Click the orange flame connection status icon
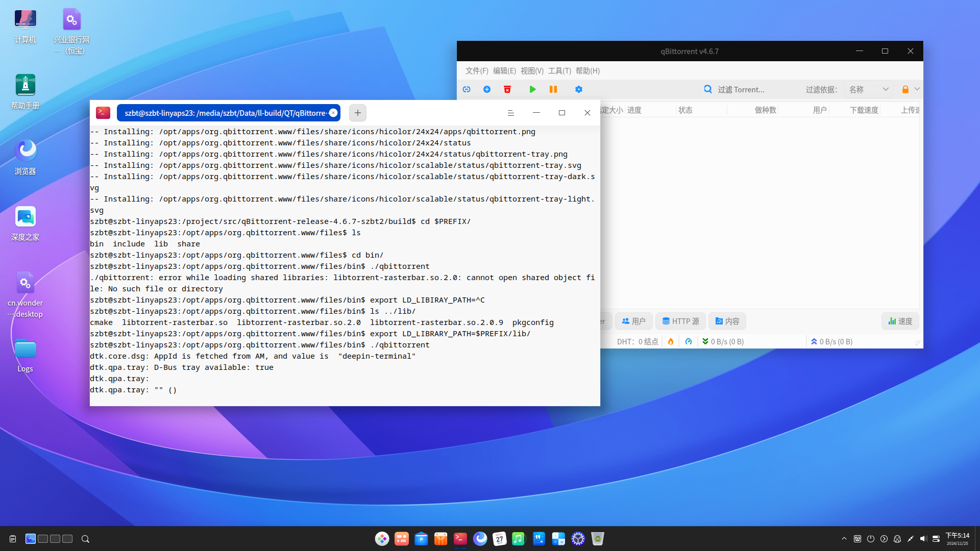This screenshot has height=551, width=980. [671, 341]
